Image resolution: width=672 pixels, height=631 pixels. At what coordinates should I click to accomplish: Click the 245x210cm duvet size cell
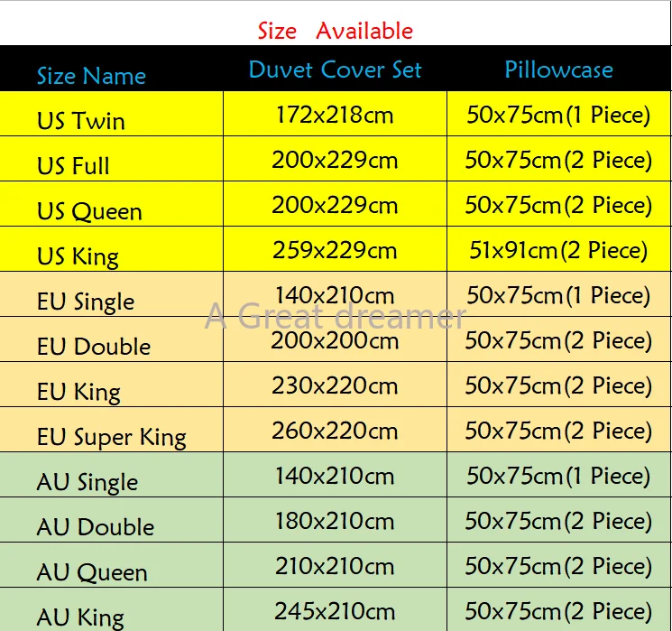(x=335, y=611)
